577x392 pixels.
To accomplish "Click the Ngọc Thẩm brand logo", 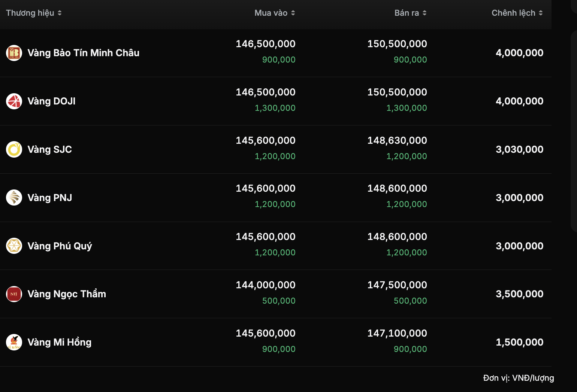I will pyautogui.click(x=14, y=294).
